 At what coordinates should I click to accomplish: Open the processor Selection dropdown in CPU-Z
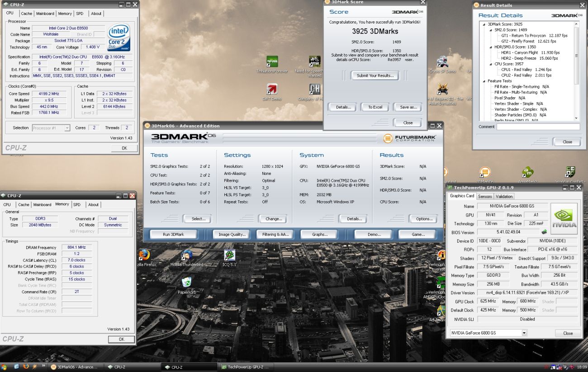(x=51, y=128)
